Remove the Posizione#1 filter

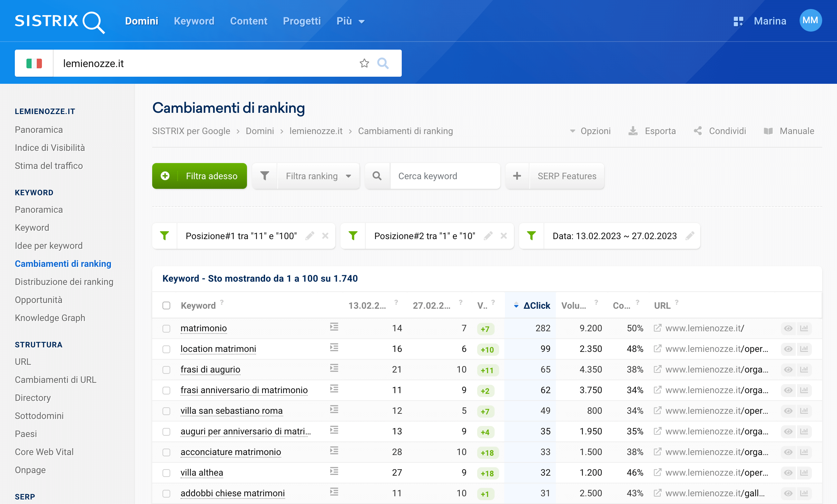[325, 236]
